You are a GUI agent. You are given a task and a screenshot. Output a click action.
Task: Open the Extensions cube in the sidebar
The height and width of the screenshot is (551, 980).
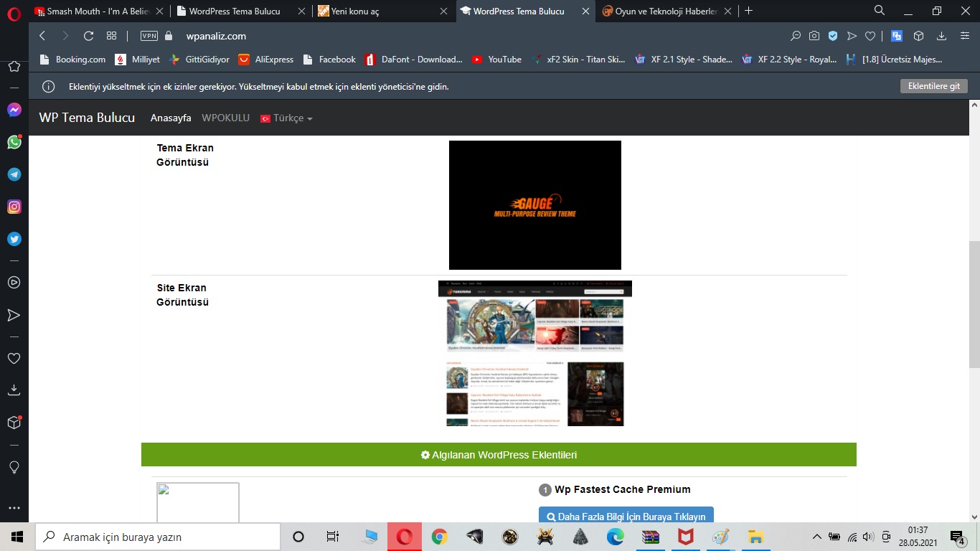click(14, 423)
